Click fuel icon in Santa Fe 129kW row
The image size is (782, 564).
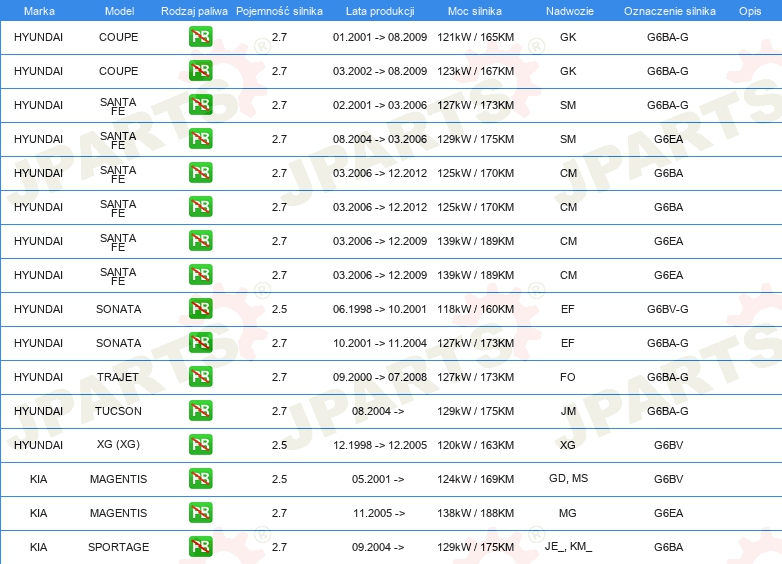200,139
